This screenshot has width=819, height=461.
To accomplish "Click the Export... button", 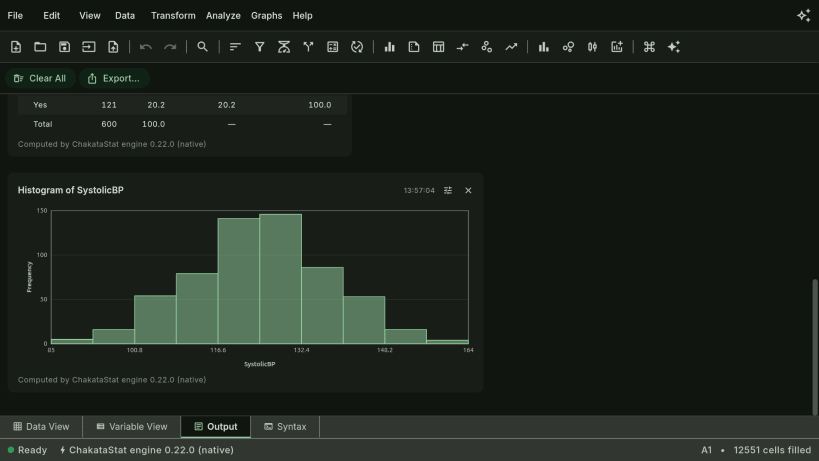I will click(x=114, y=78).
